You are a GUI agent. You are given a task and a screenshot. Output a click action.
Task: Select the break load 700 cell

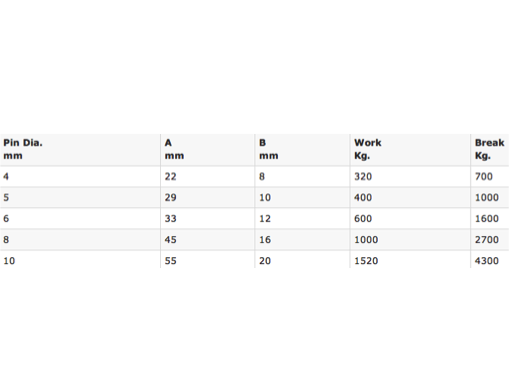[x=490, y=176]
